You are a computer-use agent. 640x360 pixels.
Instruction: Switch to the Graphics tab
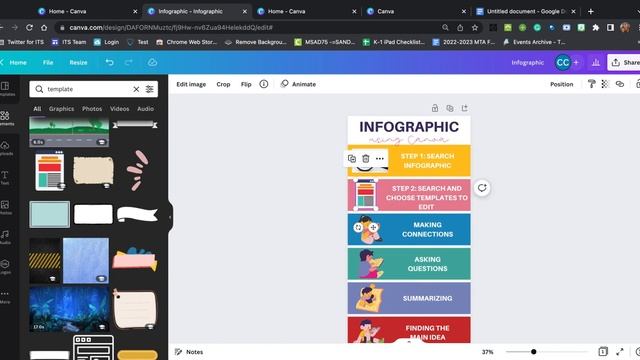coord(61,109)
